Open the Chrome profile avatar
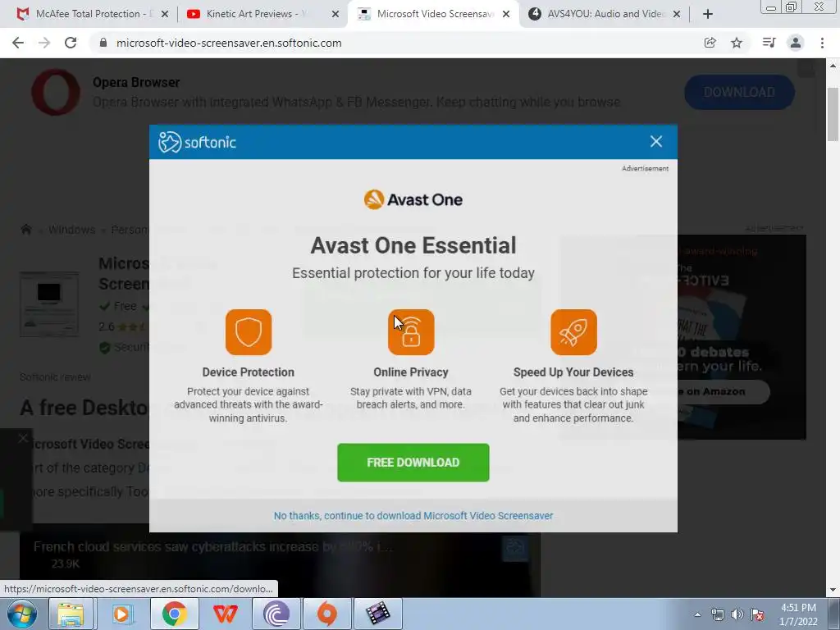The image size is (840, 630). pyautogui.click(x=796, y=43)
